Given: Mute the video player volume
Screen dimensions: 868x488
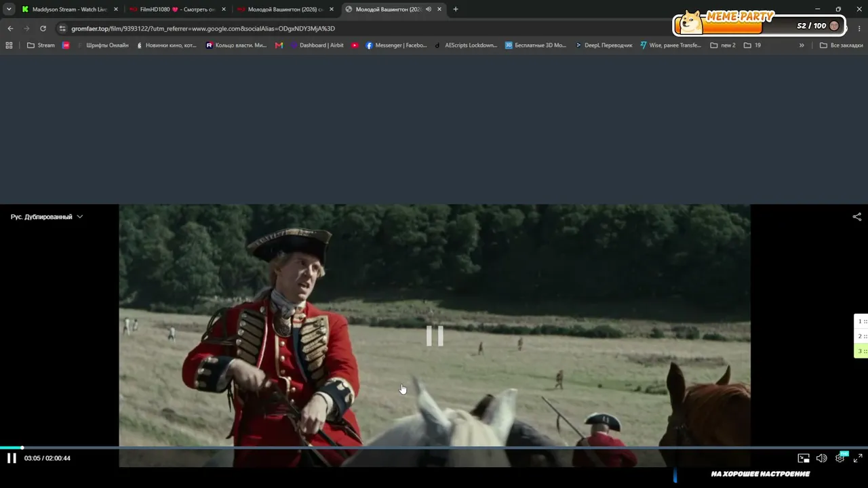Looking at the screenshot, I should click(x=821, y=458).
